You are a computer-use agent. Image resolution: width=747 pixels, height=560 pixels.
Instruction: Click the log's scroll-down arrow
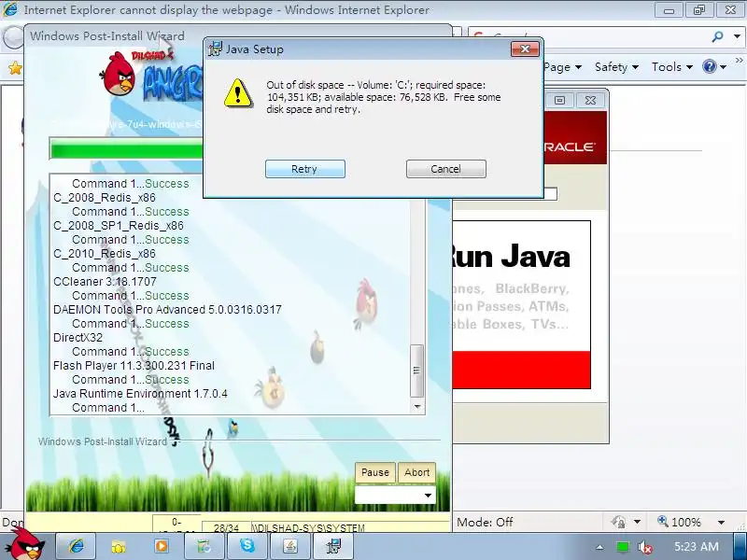(417, 407)
